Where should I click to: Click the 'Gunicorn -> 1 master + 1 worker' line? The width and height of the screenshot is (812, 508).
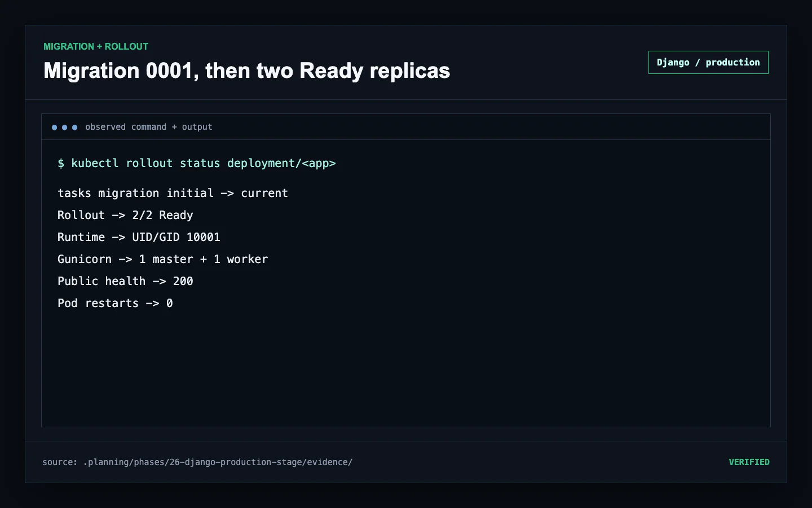pos(162,259)
